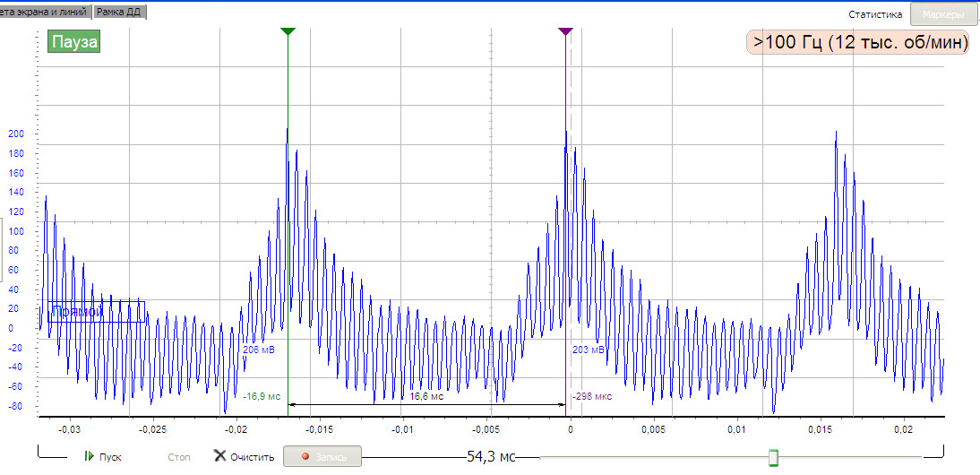Click the -16,9 мс marker time label

tap(262, 396)
